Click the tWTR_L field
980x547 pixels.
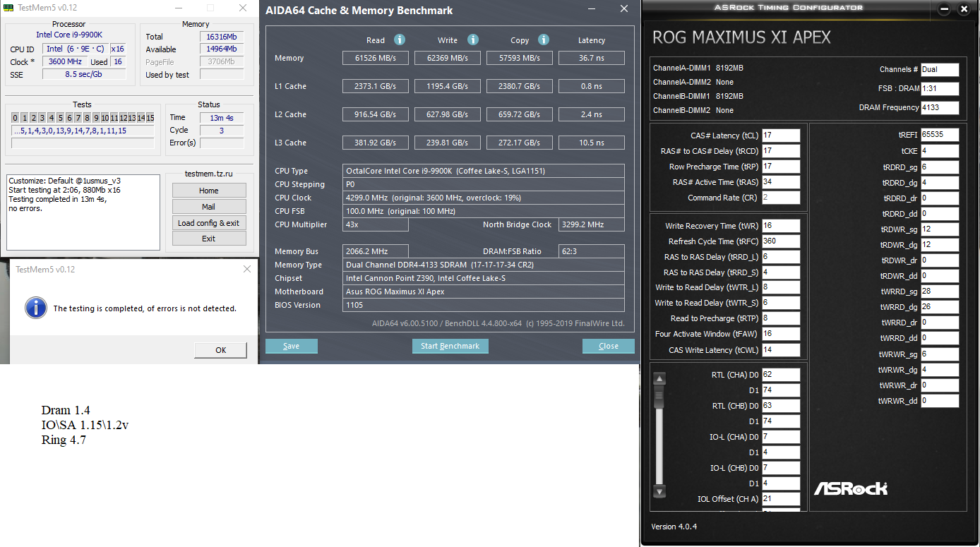pyautogui.click(x=781, y=287)
